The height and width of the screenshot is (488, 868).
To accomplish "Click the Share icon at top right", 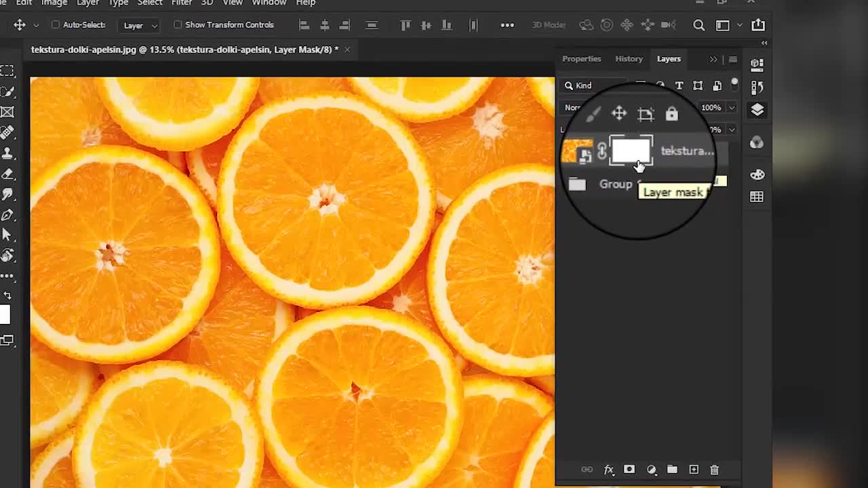I will 758,25.
